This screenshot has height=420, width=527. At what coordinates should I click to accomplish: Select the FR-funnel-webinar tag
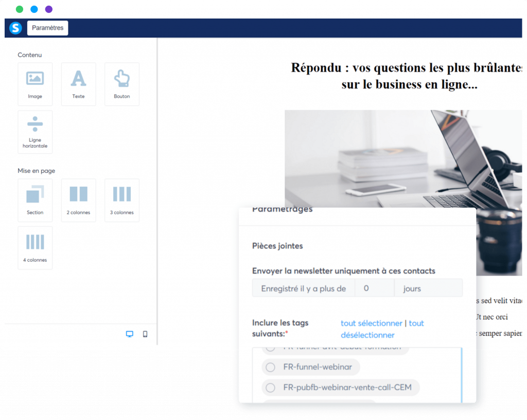click(x=270, y=367)
